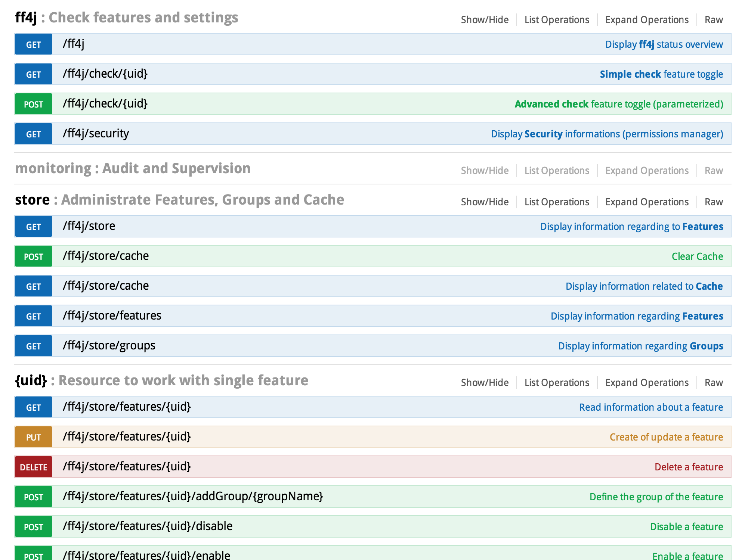745x560 pixels.
Task: Click the PUT badge for features/{uid}
Action: click(33, 437)
